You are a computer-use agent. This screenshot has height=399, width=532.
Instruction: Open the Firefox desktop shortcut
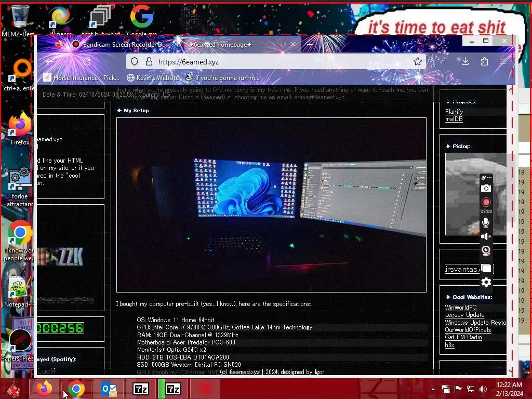(x=20, y=129)
